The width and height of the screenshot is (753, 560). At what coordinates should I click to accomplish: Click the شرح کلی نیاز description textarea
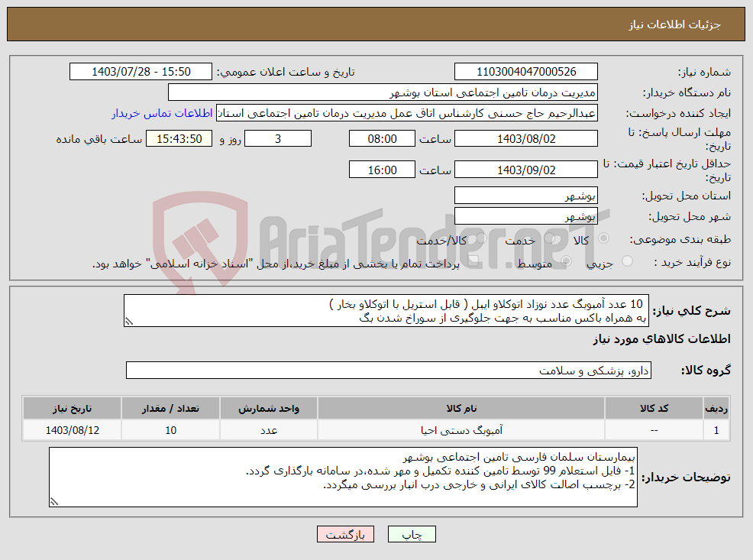point(386,311)
